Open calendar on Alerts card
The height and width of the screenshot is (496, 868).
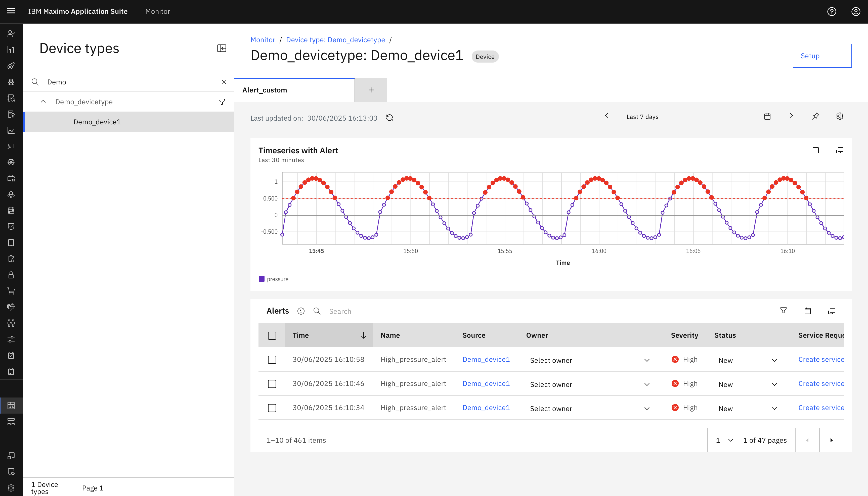point(807,311)
